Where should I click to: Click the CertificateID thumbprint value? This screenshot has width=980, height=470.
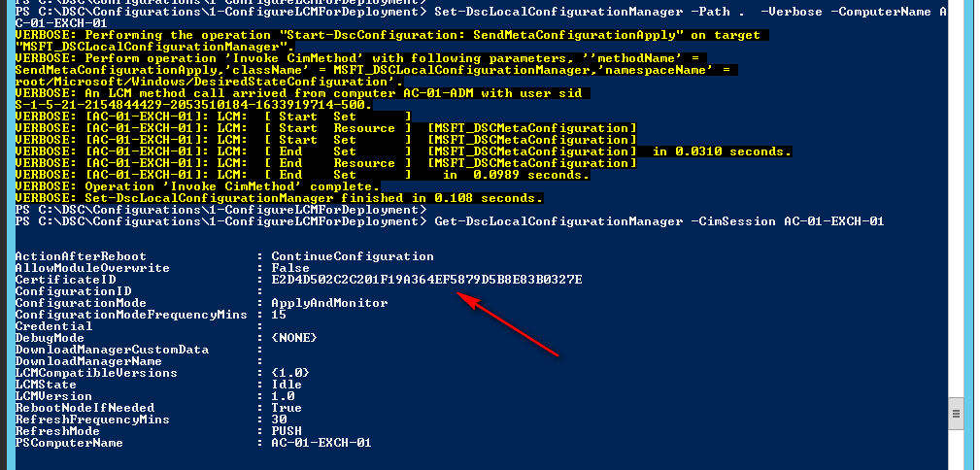[426, 280]
